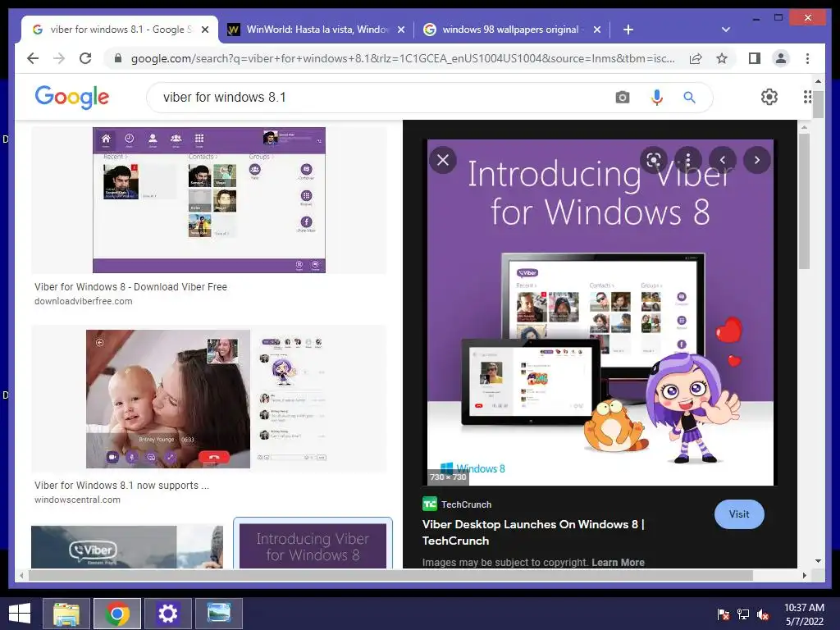The height and width of the screenshot is (630, 840).
Task: Search inside image with Lens icon
Action: tap(654, 160)
